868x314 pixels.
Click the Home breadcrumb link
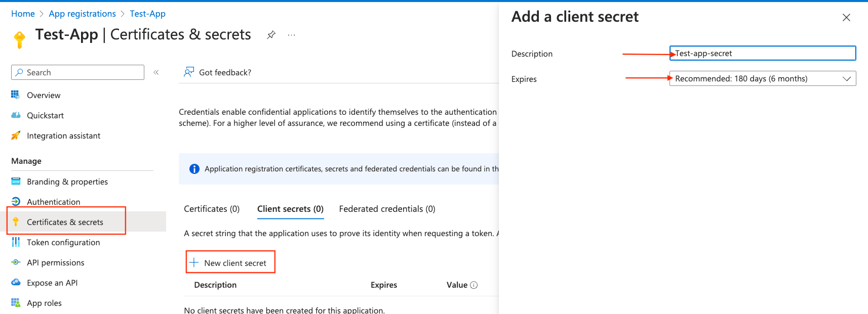(23, 14)
